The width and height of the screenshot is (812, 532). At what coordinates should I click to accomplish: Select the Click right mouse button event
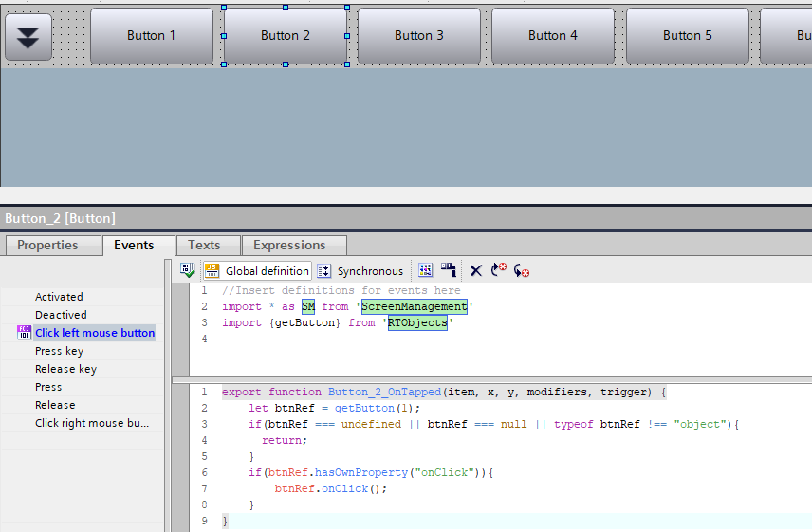click(x=92, y=423)
